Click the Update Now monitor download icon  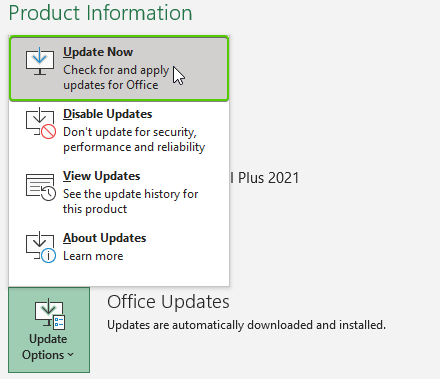[x=40, y=61]
